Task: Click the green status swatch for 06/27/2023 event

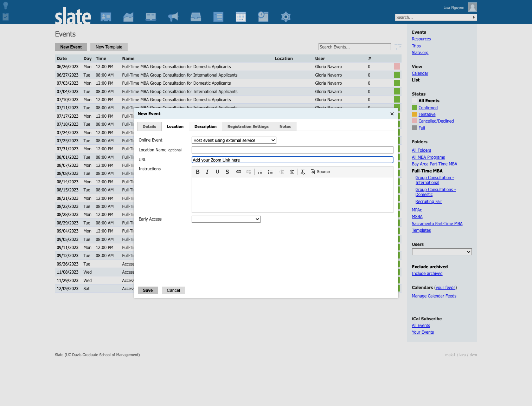Action: (x=397, y=75)
